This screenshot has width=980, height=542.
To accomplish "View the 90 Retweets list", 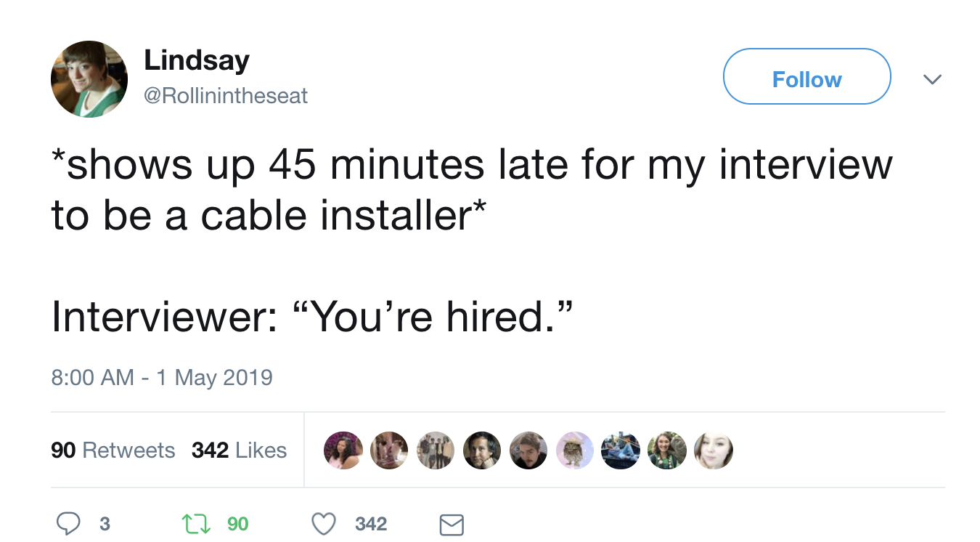I will 113,450.
